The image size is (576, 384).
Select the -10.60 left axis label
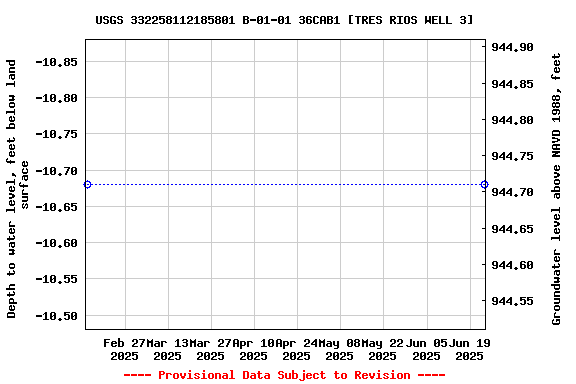coord(57,243)
